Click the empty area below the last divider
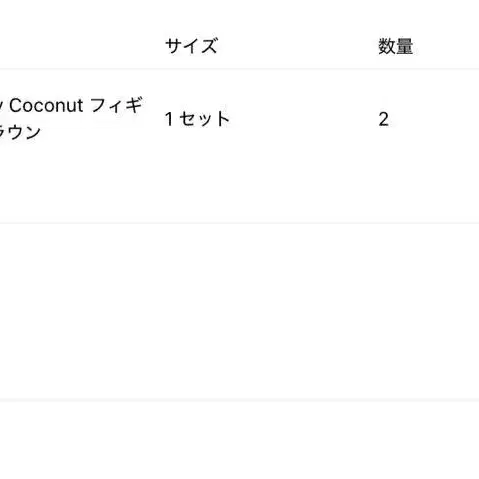The height and width of the screenshot is (479, 479). click(x=239, y=440)
